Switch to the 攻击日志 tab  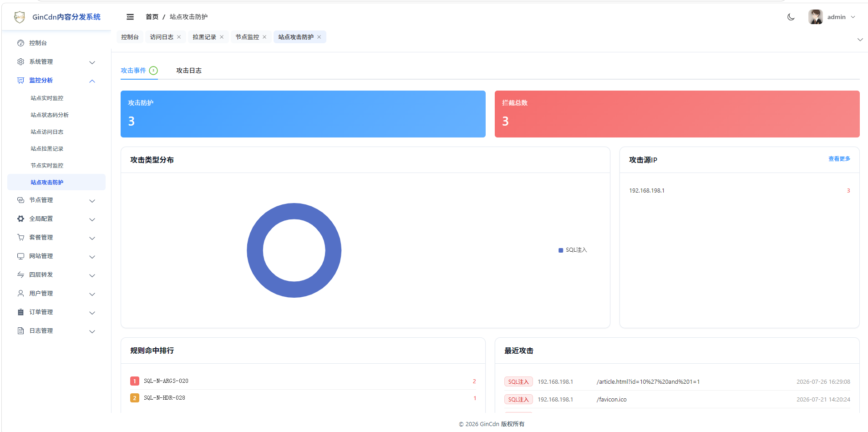coord(189,71)
